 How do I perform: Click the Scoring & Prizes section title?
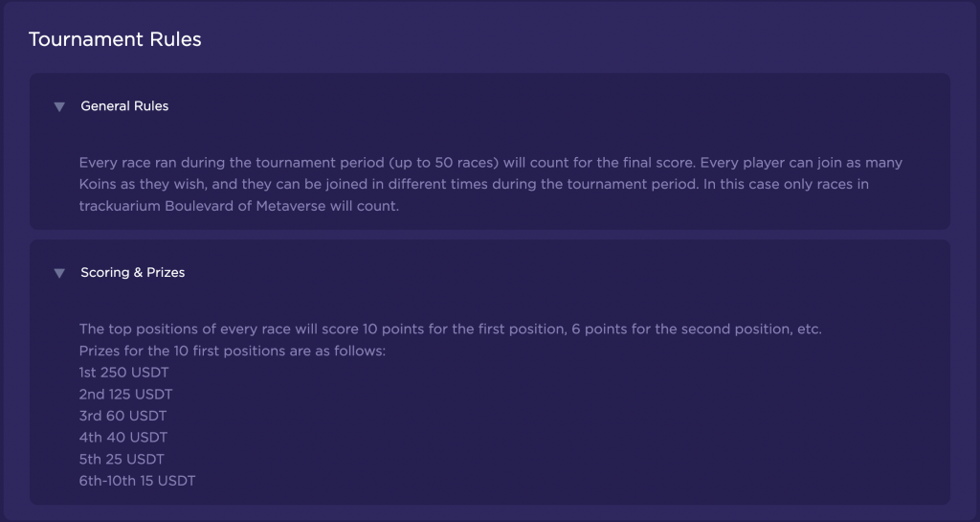(x=132, y=273)
